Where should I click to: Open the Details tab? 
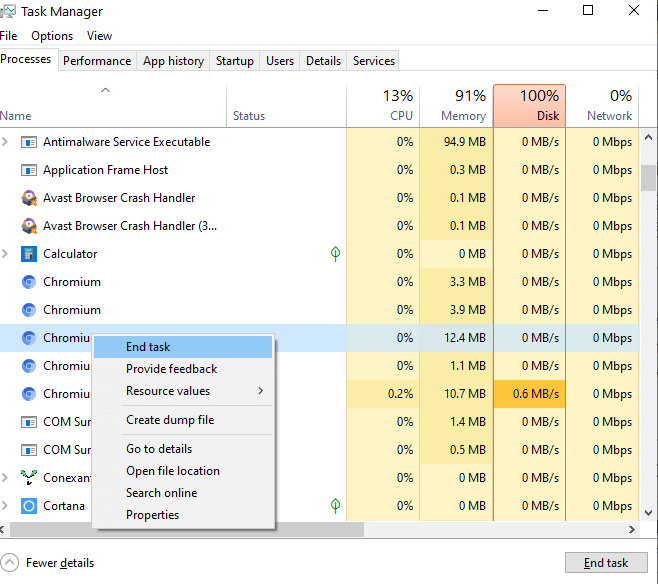323,61
